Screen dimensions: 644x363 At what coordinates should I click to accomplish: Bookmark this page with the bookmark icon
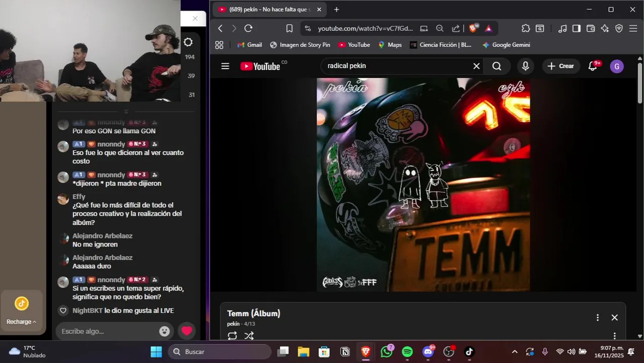[x=289, y=29]
